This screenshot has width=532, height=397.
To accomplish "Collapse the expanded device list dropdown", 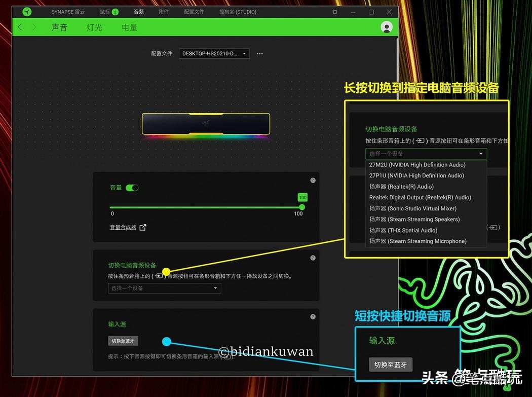I will [x=480, y=153].
